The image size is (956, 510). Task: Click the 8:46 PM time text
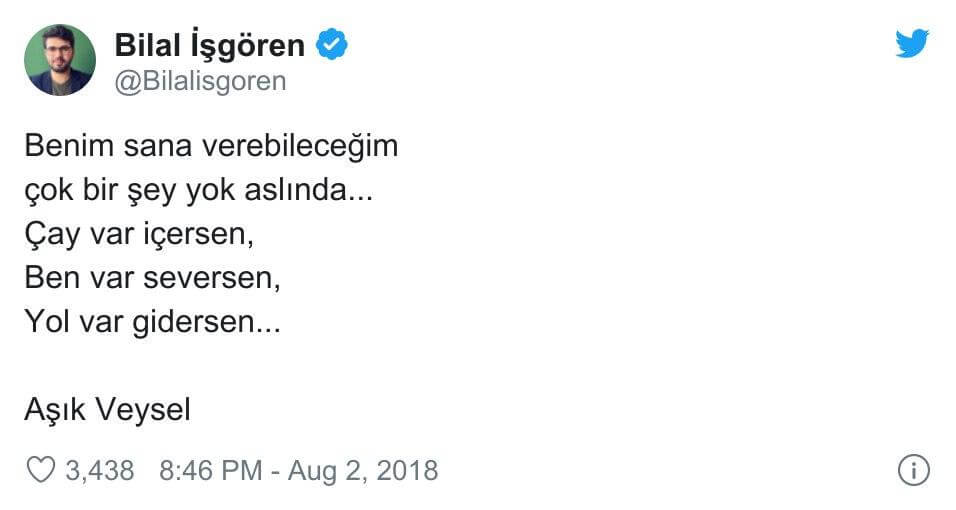212,470
